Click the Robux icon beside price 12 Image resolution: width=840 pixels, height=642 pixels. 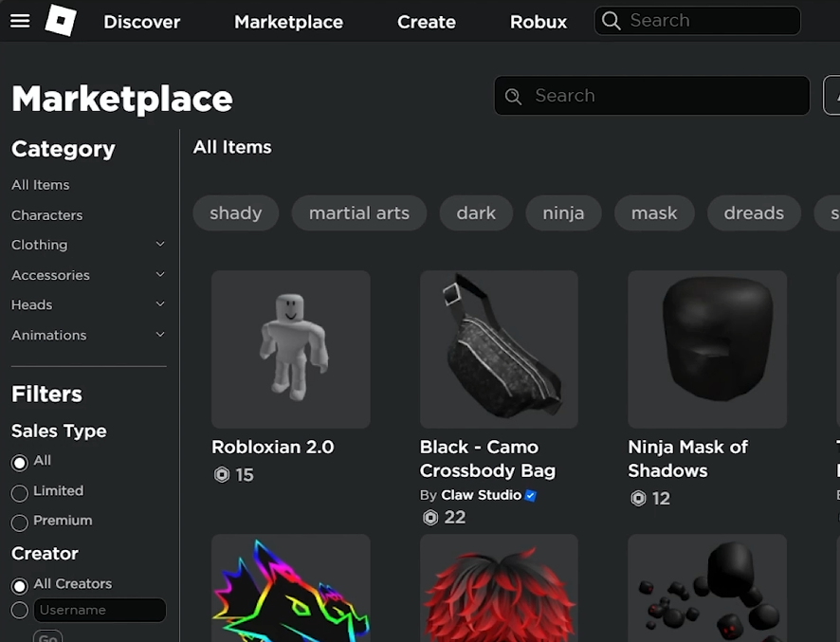pos(638,499)
